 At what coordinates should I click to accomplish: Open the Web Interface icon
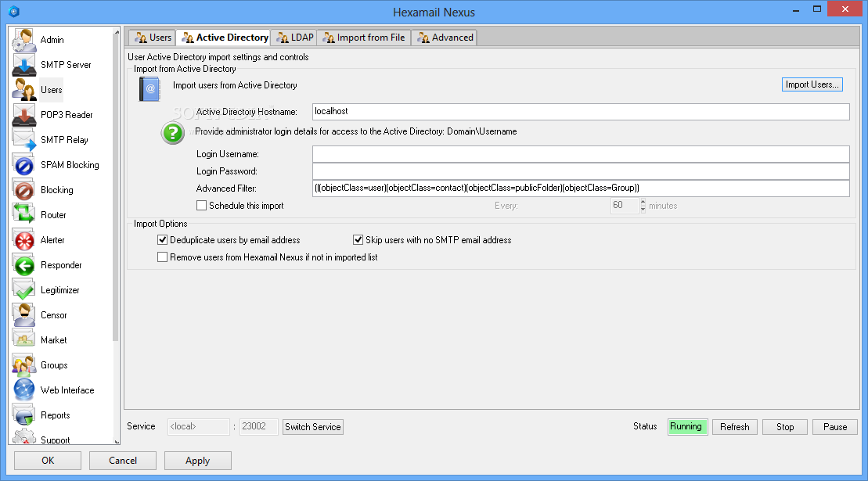click(x=24, y=390)
